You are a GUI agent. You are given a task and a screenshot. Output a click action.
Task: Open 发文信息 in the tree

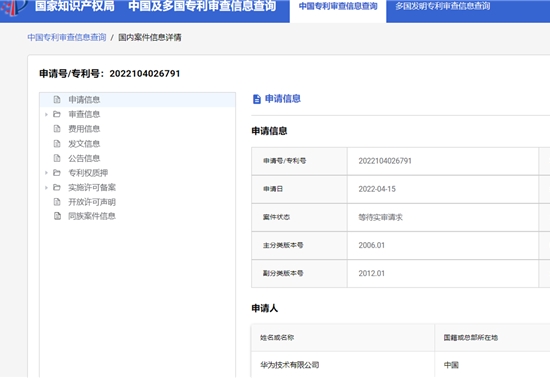84,144
